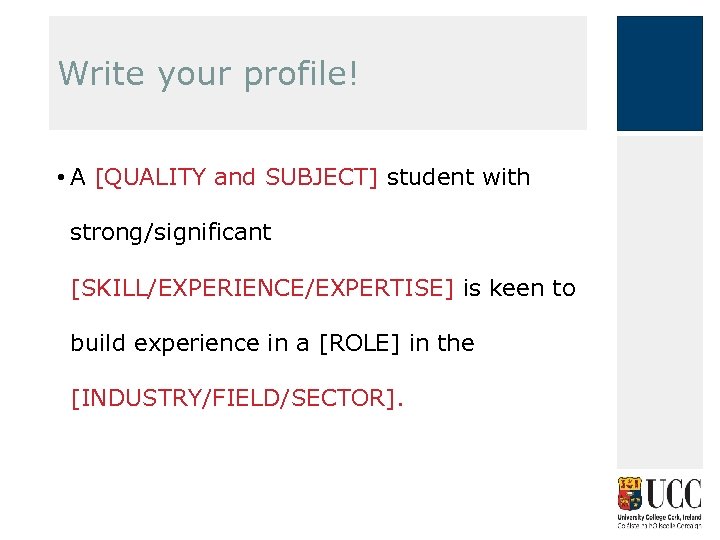The width and height of the screenshot is (720, 540).
Task: Select the "[SKILL/EXPERIENCE/EXPERTISE]" placeholder
Action: pyautogui.click(x=261, y=288)
